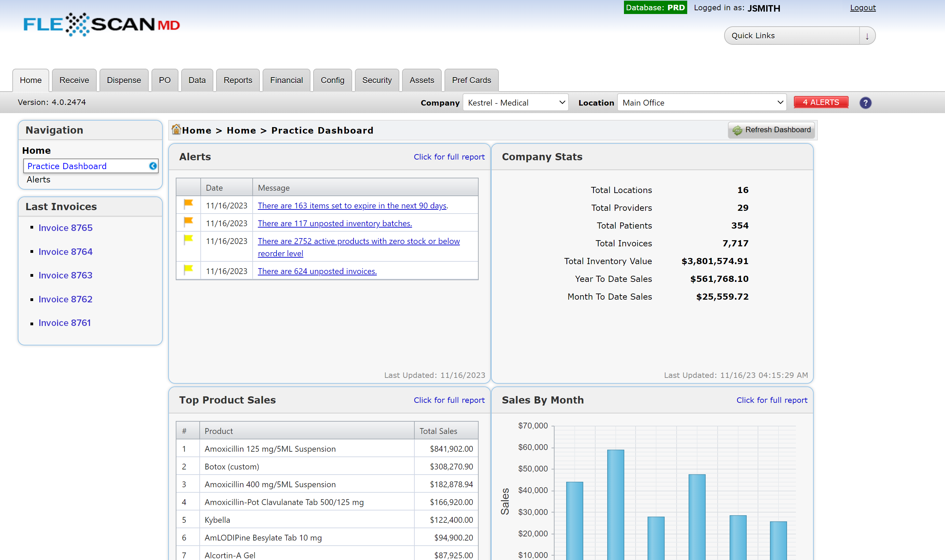The image size is (945, 560).
Task: Open the 624 unposted invoices alert link
Action: [x=317, y=271]
